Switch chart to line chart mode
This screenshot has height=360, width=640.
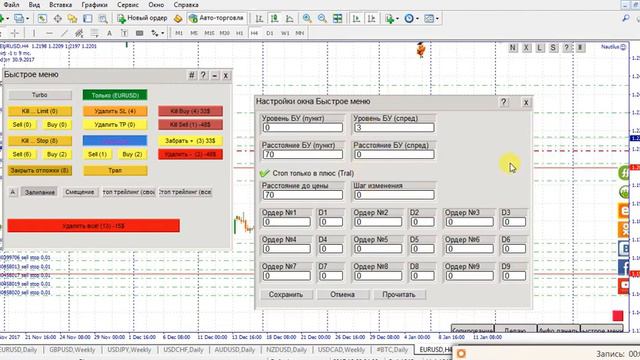[x=289, y=18]
